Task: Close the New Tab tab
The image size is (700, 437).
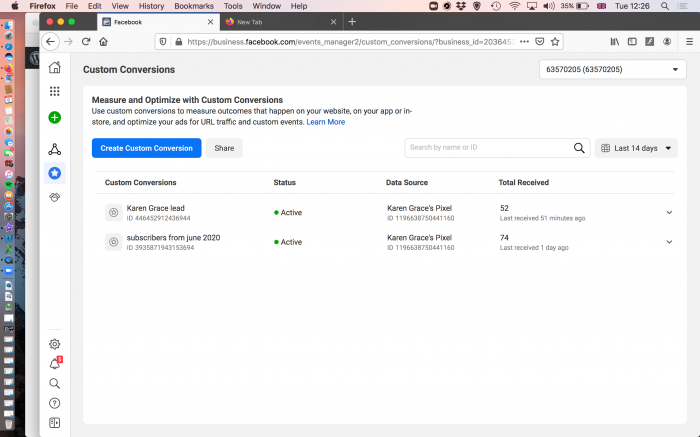Action: (333, 22)
